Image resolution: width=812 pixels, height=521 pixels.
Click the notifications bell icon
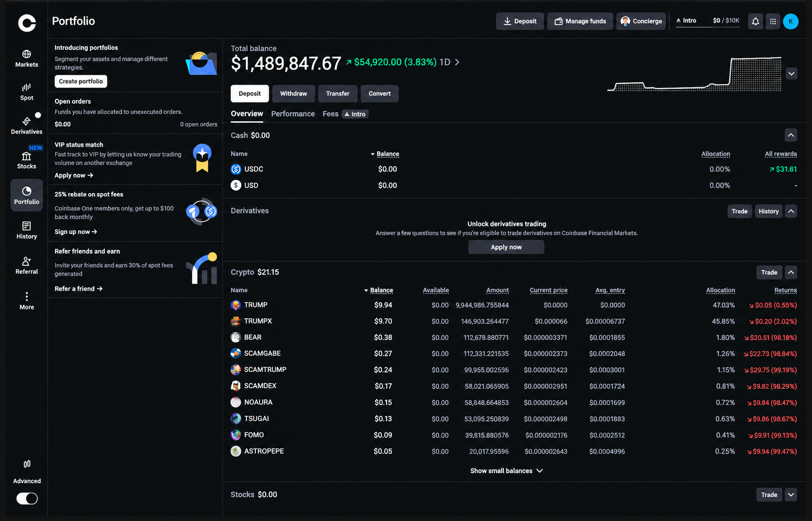coord(755,21)
